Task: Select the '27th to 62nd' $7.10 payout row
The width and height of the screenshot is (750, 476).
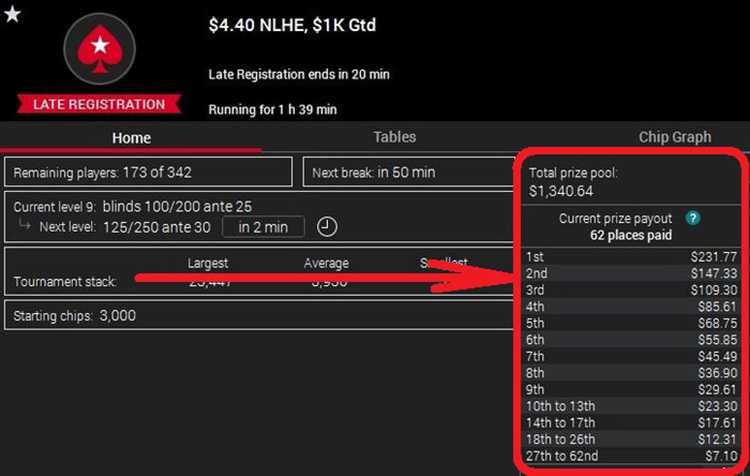Action: coord(631,456)
